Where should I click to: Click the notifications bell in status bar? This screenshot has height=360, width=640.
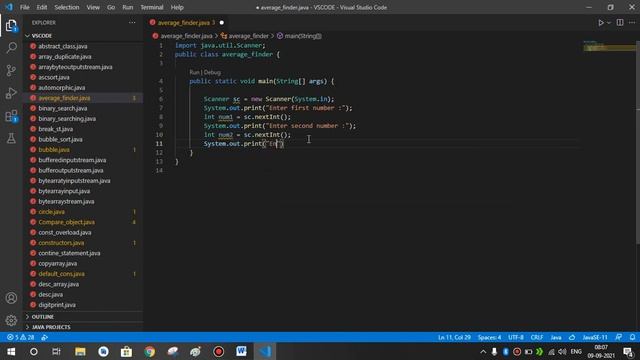632,338
